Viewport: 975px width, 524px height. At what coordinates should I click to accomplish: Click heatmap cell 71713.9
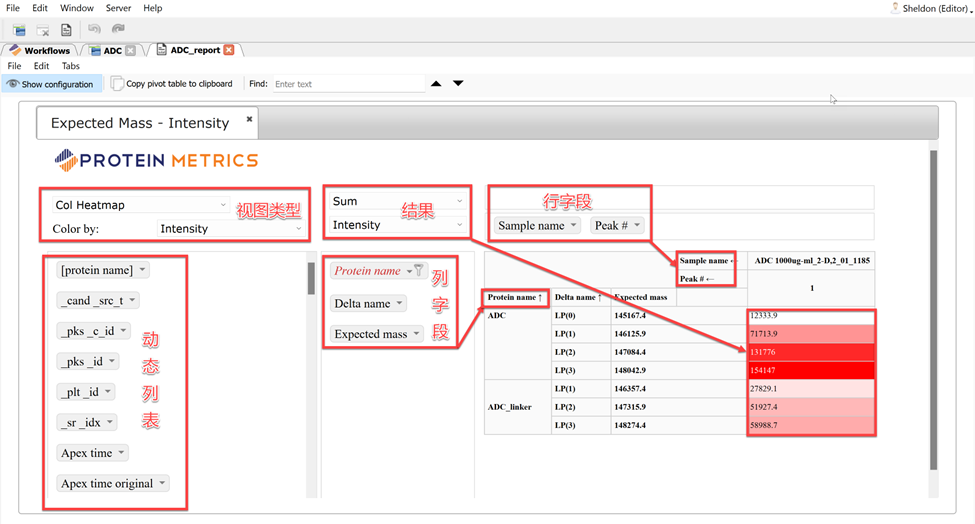(x=811, y=334)
